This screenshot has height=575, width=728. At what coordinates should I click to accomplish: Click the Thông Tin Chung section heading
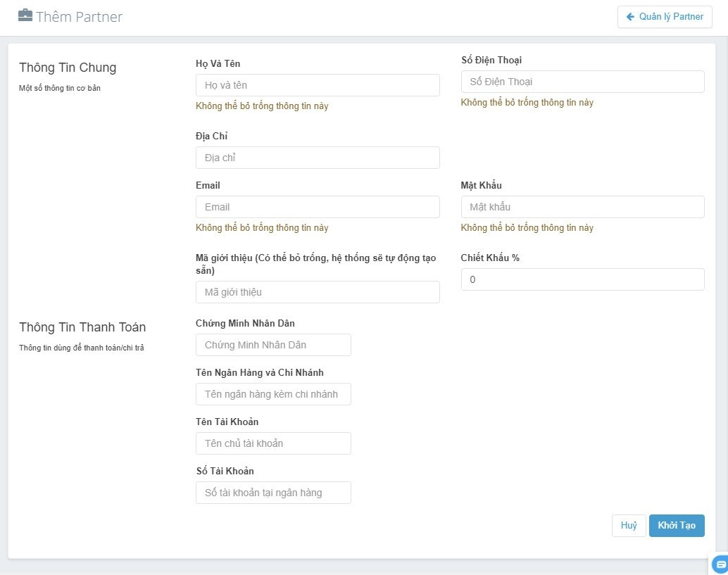point(68,68)
